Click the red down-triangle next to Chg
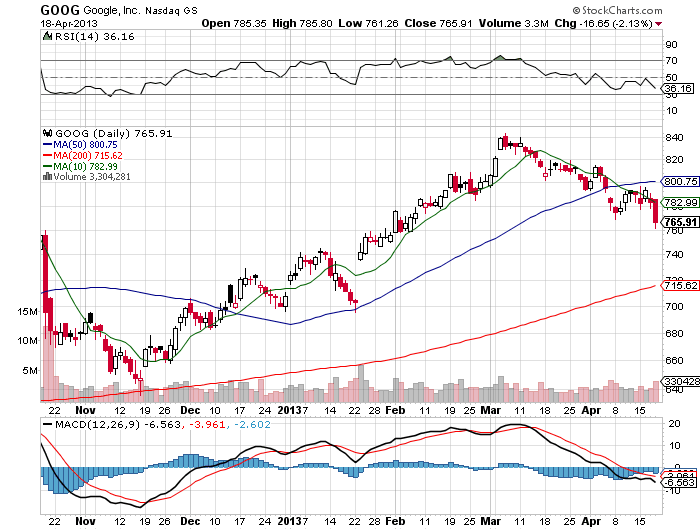This screenshot has width=700, height=530. coord(659,24)
